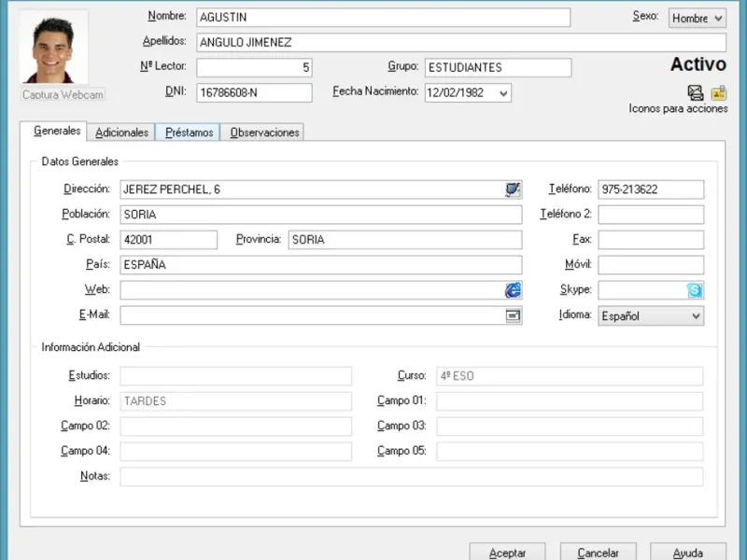The width and height of the screenshot is (747, 560).
Task: Open the web browser icon in Web field
Action: click(513, 290)
